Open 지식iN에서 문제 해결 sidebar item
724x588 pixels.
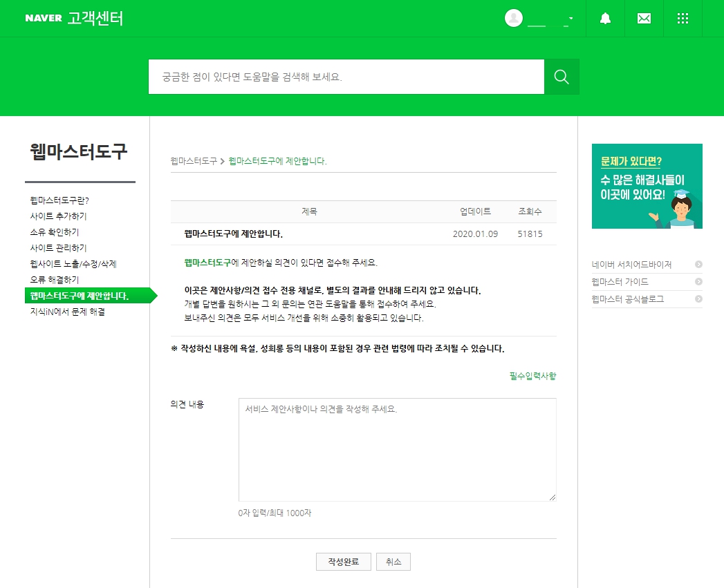(x=67, y=312)
